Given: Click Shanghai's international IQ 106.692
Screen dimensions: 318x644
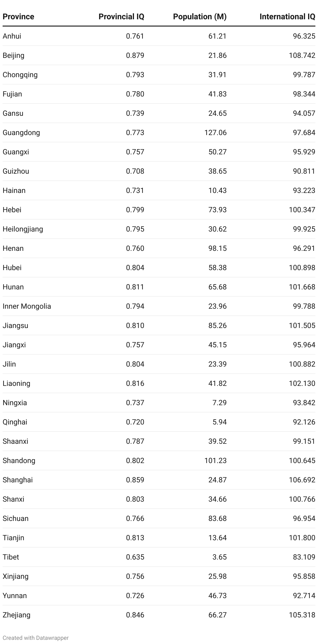Looking at the screenshot, I should [302, 480].
